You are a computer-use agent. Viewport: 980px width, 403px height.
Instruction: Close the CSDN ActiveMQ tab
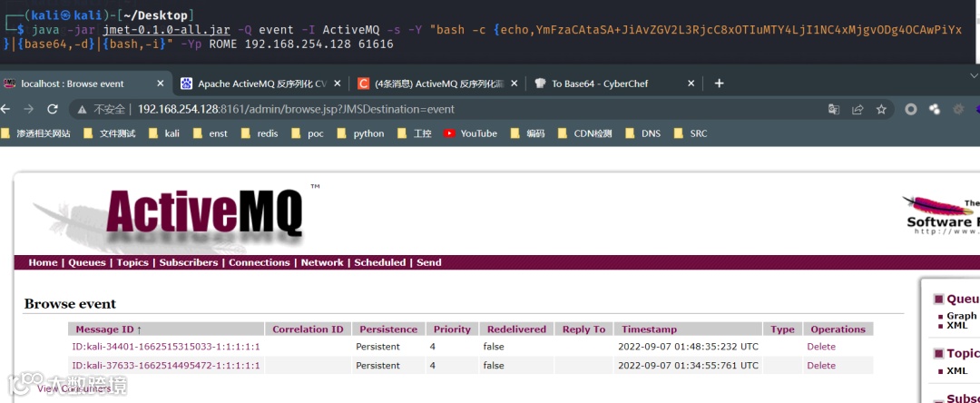coord(514,84)
